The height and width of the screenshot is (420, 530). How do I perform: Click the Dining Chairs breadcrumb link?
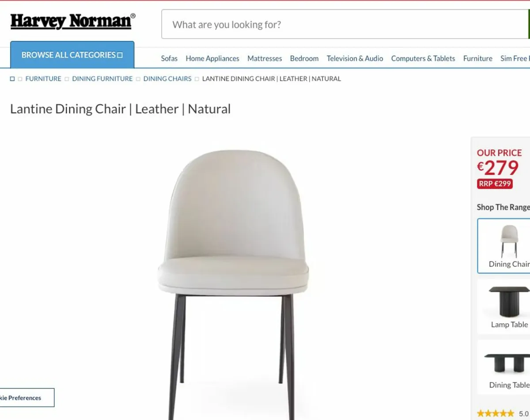pyautogui.click(x=167, y=79)
